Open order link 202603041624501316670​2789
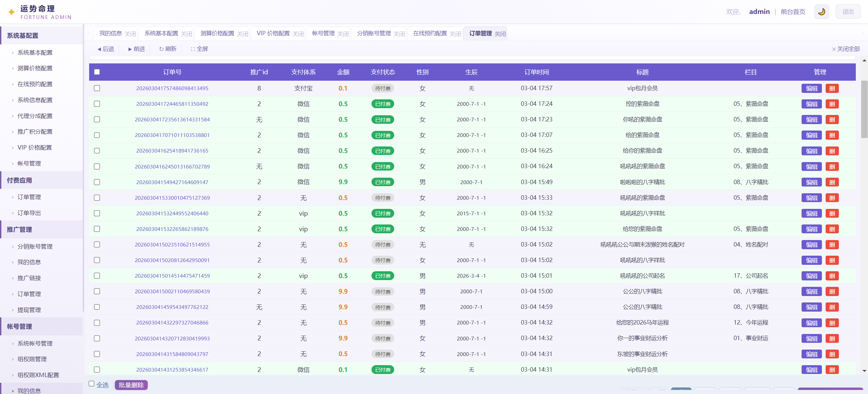This screenshot has width=868, height=394. [172, 166]
